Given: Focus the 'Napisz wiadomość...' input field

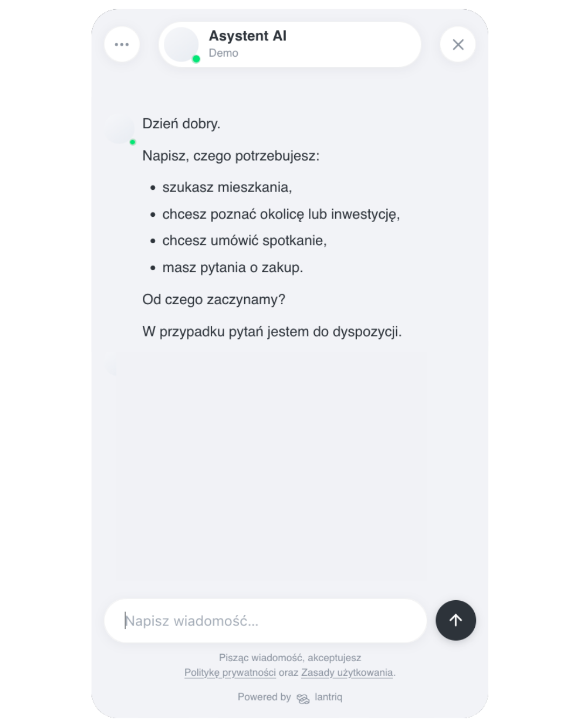Looking at the screenshot, I should tap(265, 621).
